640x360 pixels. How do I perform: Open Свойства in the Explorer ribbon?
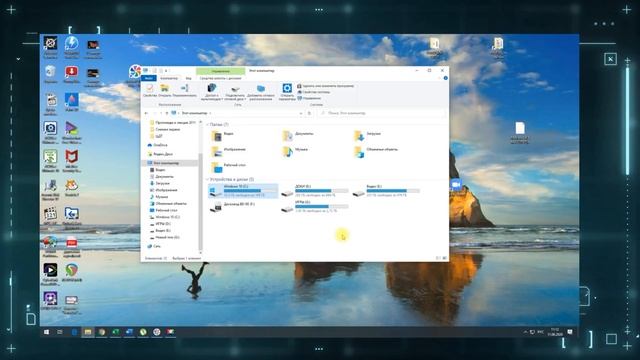(x=149, y=91)
